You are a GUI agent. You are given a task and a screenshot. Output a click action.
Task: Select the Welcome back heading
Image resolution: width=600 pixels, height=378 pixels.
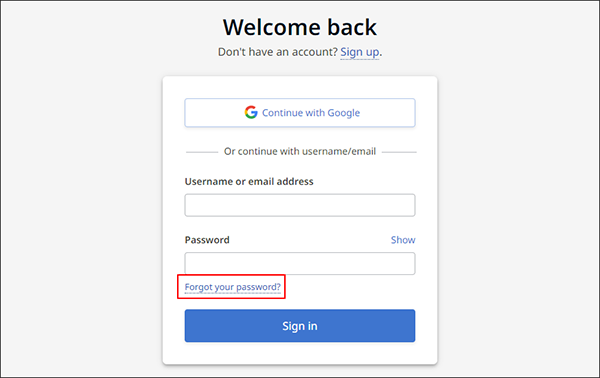[x=300, y=27]
